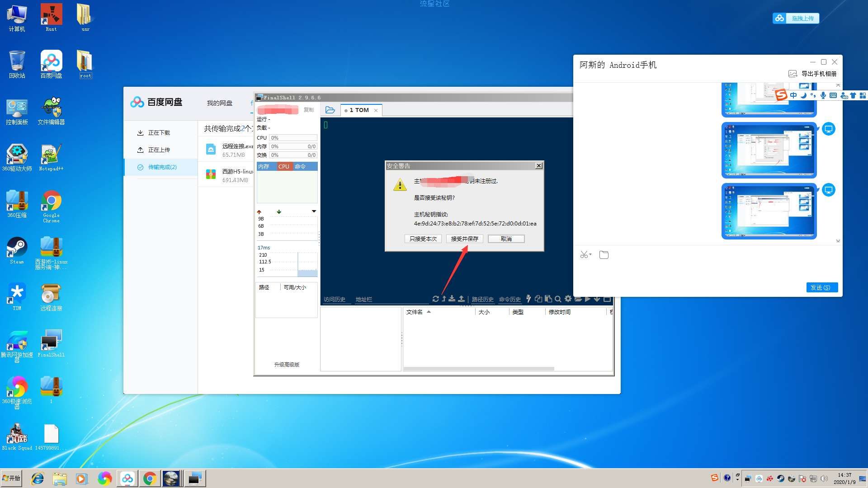Sort files by 修改时间 column header
This screenshot has width=868, height=488.
coord(576,312)
